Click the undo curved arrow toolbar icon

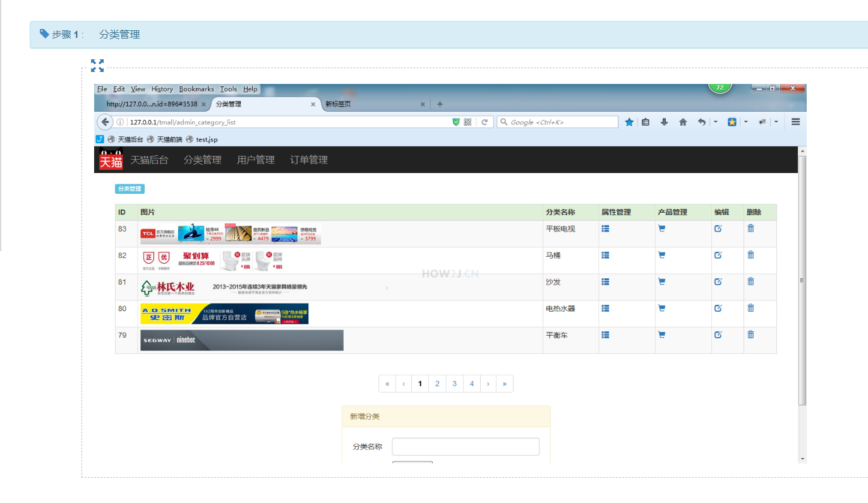(701, 122)
